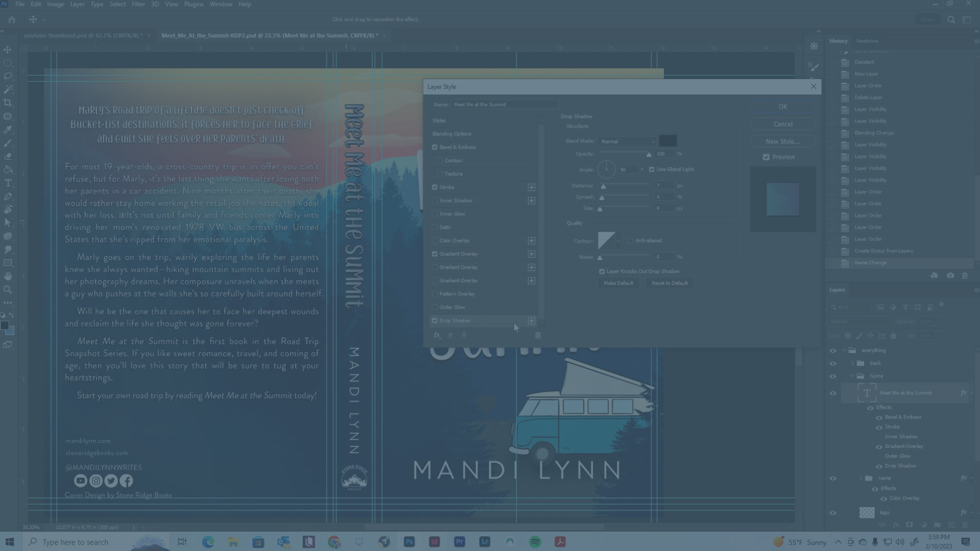Enable the Inner Shadow checkbox
This screenshot has height=551, width=980.
(x=435, y=201)
